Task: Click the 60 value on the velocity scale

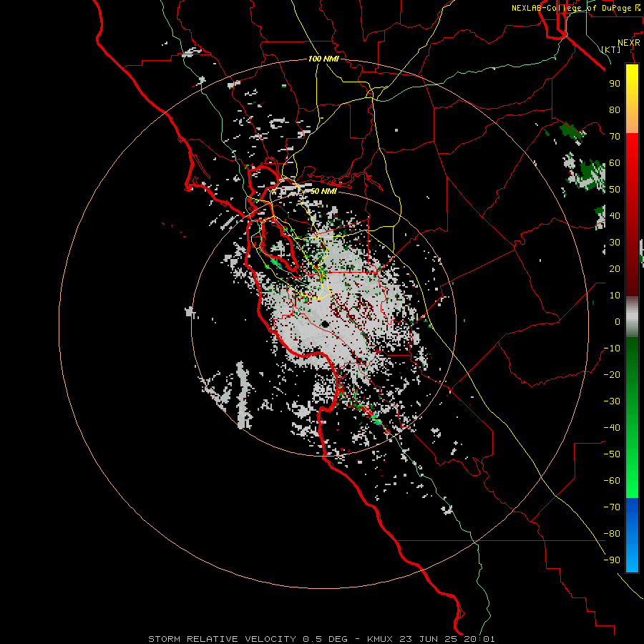Action: (615, 162)
